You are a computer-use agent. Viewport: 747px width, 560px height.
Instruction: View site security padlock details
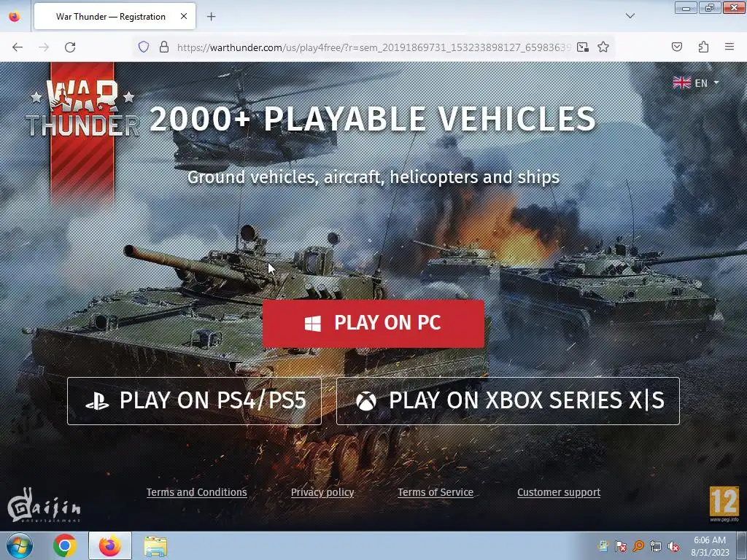pyautogui.click(x=164, y=47)
